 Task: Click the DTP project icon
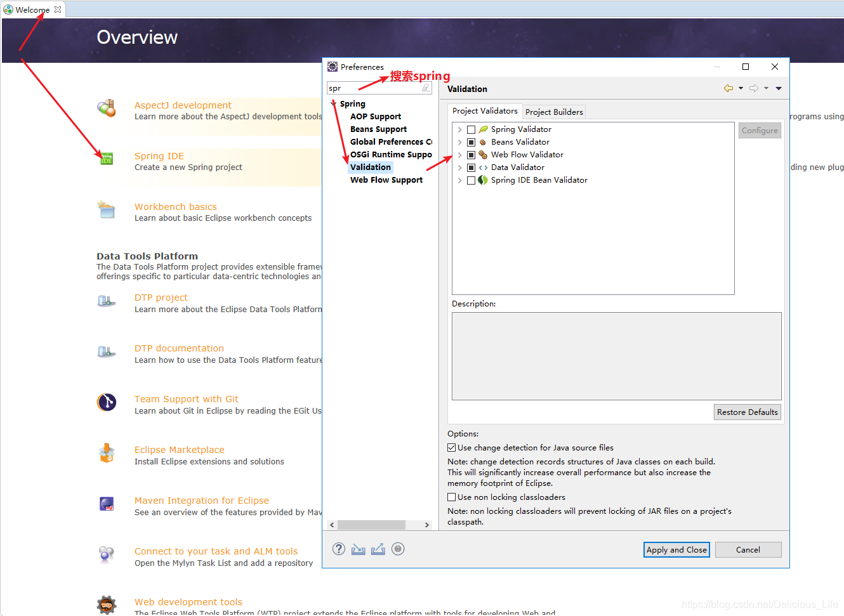tap(107, 301)
